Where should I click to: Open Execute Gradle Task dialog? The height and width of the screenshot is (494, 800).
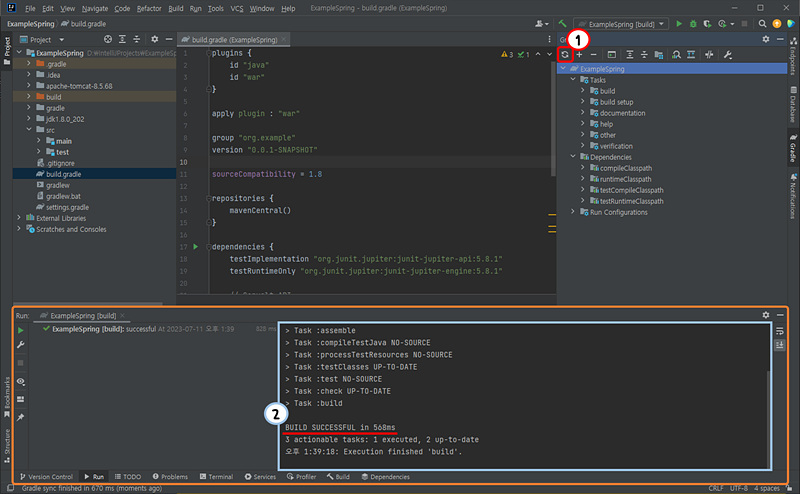(x=612, y=55)
